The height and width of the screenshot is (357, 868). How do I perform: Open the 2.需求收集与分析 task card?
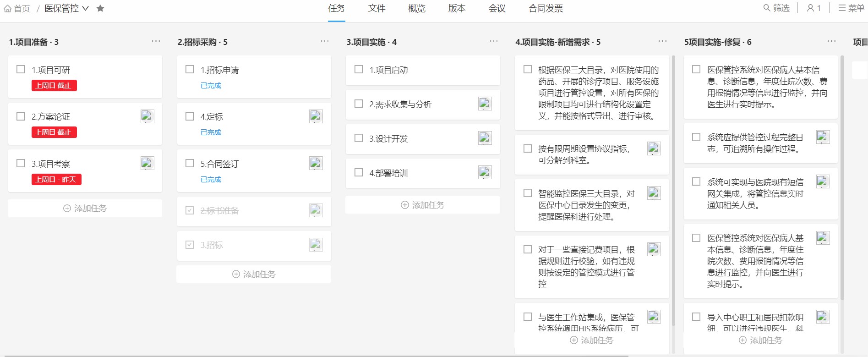point(423,104)
